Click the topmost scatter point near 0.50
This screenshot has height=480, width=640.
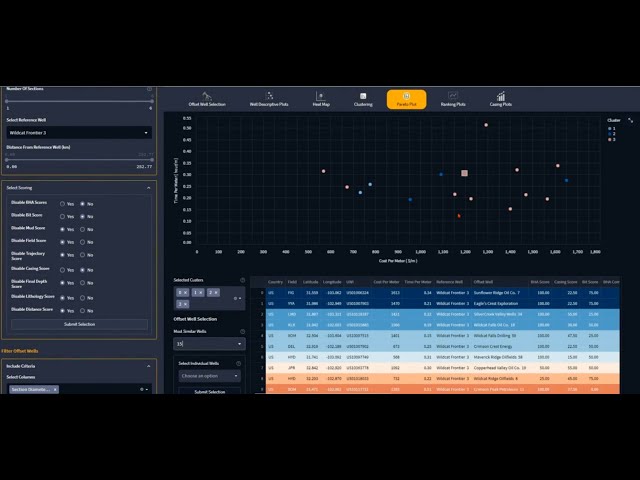(486, 125)
